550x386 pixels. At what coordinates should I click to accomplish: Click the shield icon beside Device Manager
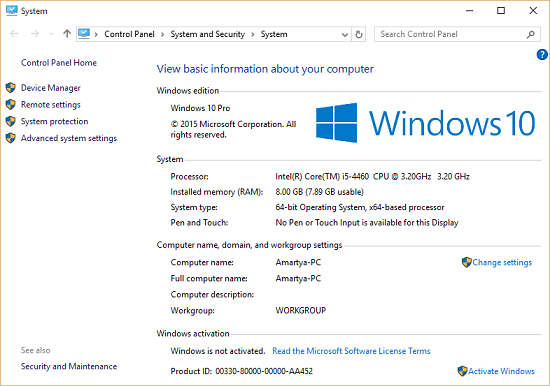[x=11, y=88]
